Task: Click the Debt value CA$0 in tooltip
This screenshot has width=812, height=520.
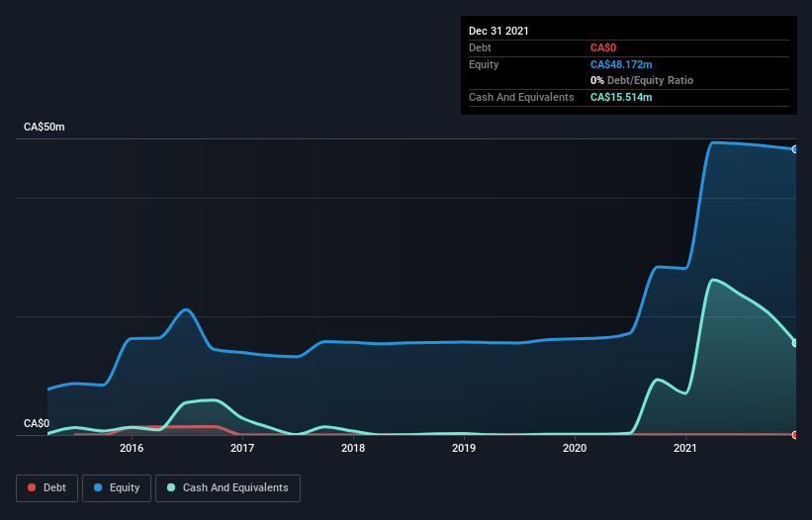Action: pos(603,47)
